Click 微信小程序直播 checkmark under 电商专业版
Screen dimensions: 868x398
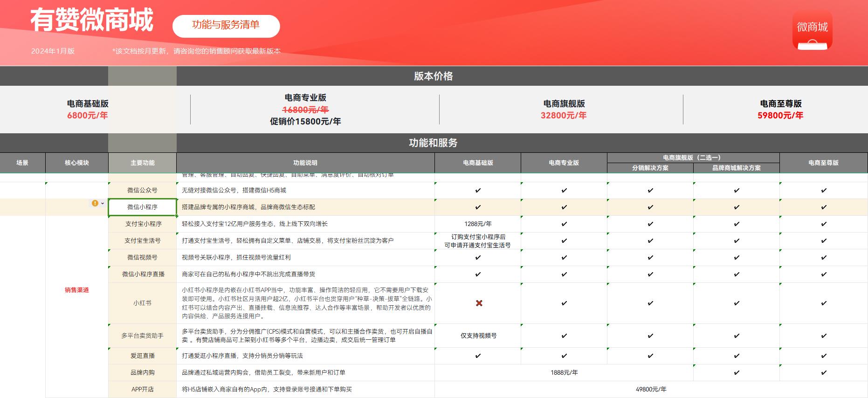pyautogui.click(x=564, y=274)
